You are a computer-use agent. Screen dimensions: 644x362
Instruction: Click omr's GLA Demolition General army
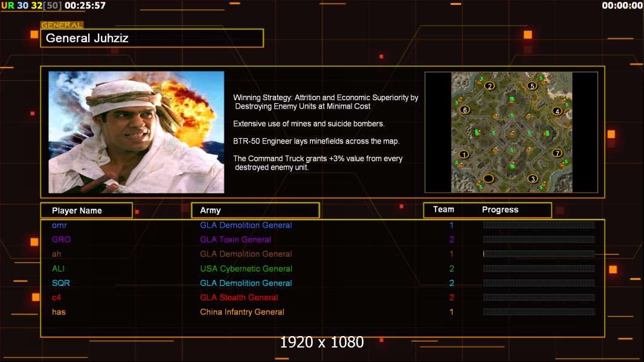tap(246, 225)
